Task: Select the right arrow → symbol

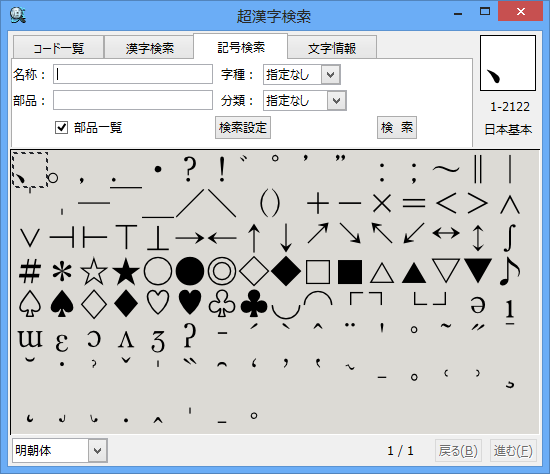Action: (190, 238)
